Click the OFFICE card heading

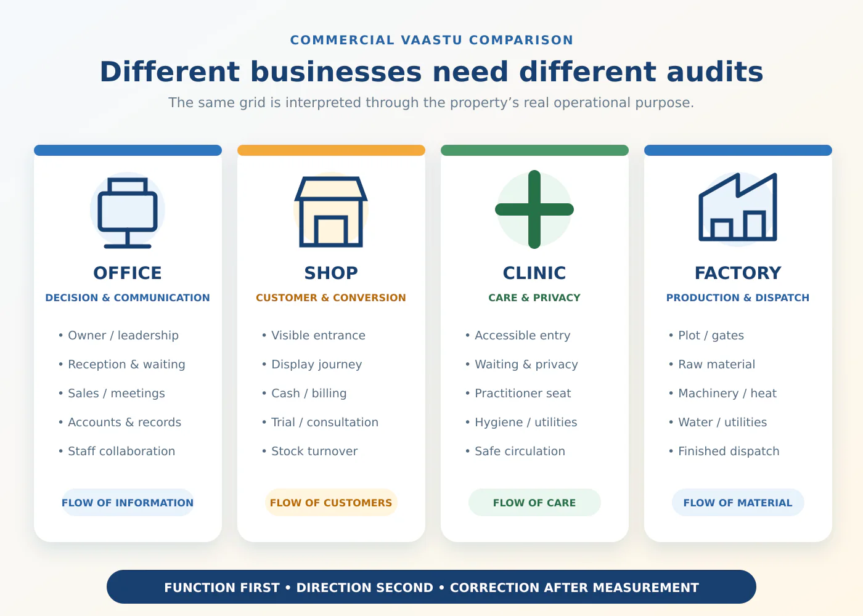tap(128, 273)
